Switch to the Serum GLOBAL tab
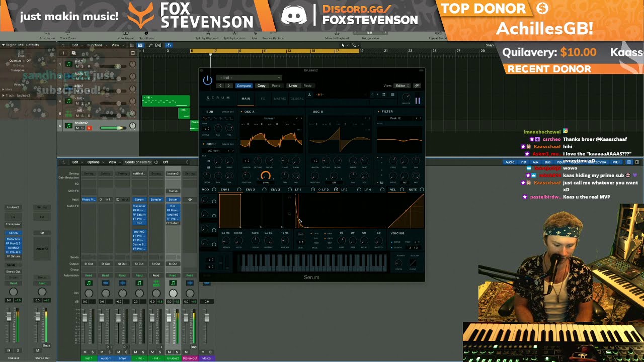This screenshot has width=644, height=362. tap(297, 99)
